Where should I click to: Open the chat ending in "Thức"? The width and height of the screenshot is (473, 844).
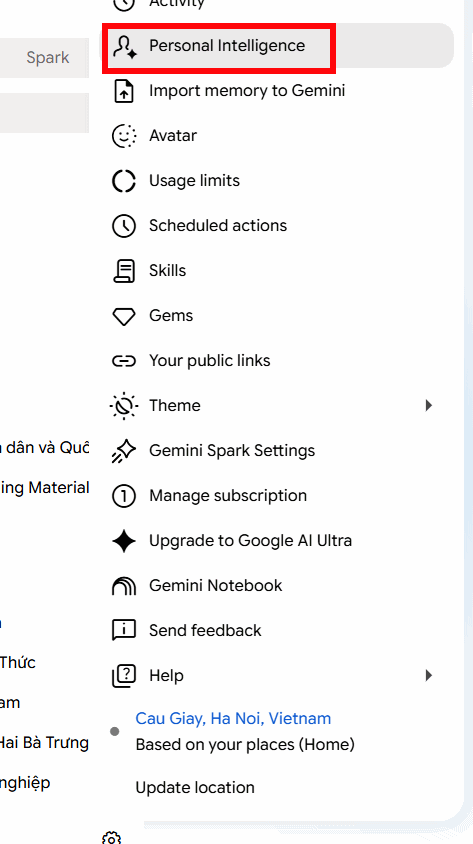18,662
